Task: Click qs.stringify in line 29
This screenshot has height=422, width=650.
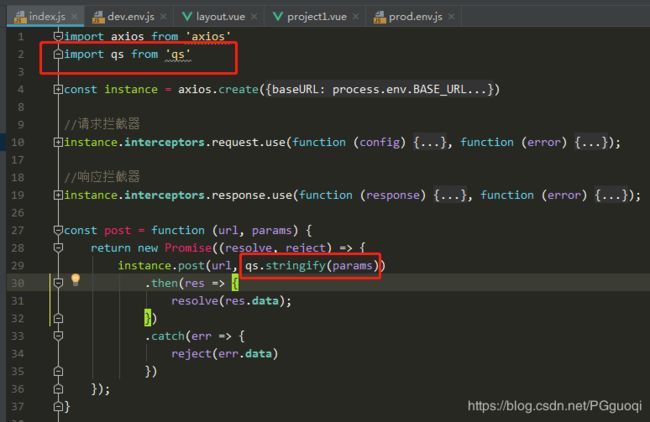Action: [x=285, y=265]
